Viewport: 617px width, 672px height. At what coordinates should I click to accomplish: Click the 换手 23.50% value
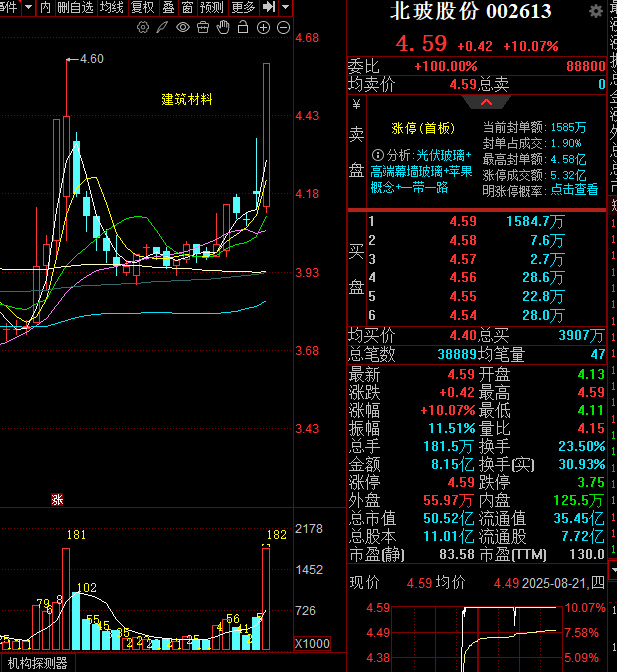(x=581, y=446)
